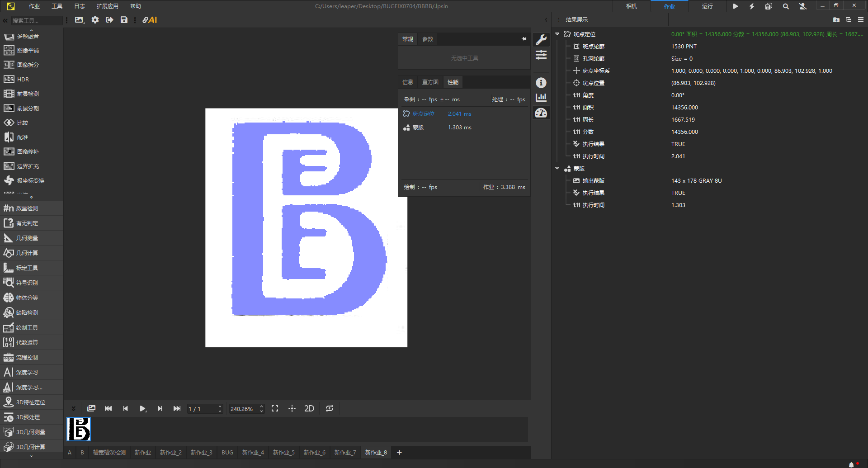Collapse the 蒙版 result tree node
The height and width of the screenshot is (468, 868).
pos(557,169)
